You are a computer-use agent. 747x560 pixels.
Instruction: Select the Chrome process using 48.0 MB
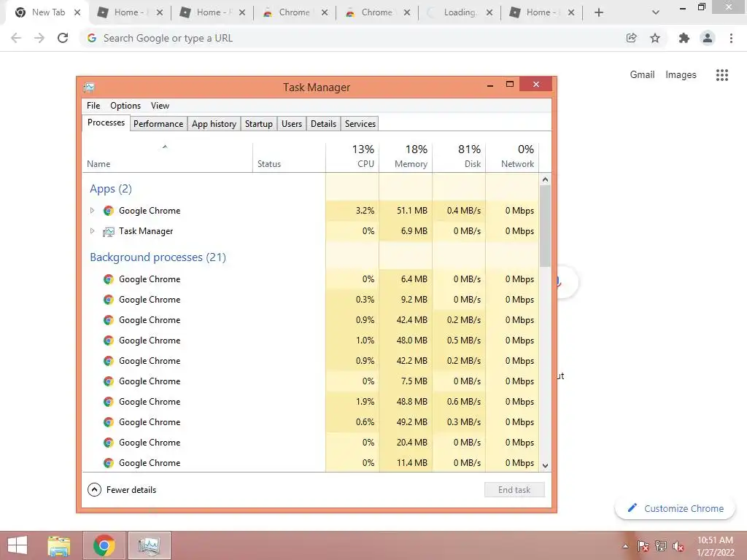point(311,341)
